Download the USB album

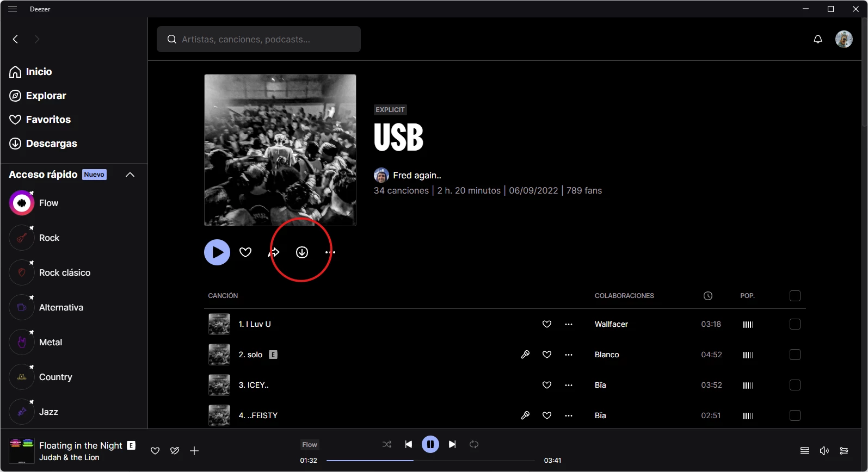point(302,252)
